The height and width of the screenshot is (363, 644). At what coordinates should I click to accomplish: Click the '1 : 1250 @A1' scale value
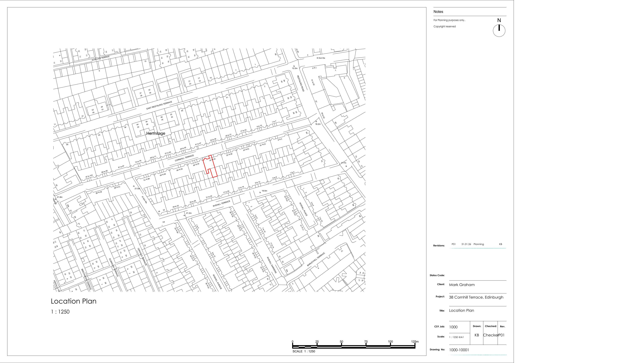coord(456,337)
